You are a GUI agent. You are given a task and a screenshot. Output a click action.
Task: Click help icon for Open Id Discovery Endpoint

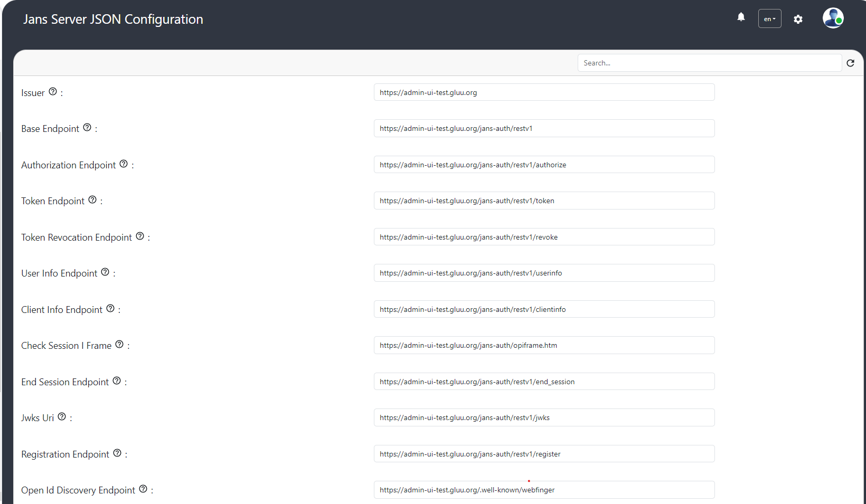click(x=143, y=489)
